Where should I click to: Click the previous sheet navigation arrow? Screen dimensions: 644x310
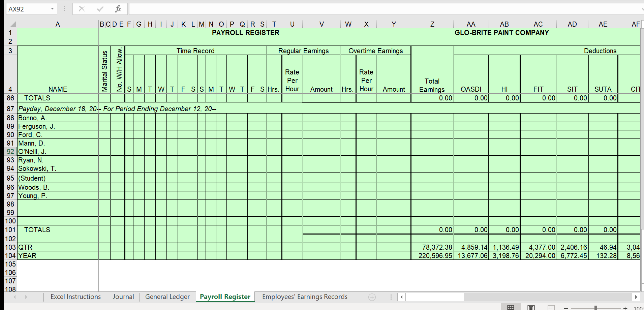[14, 297]
